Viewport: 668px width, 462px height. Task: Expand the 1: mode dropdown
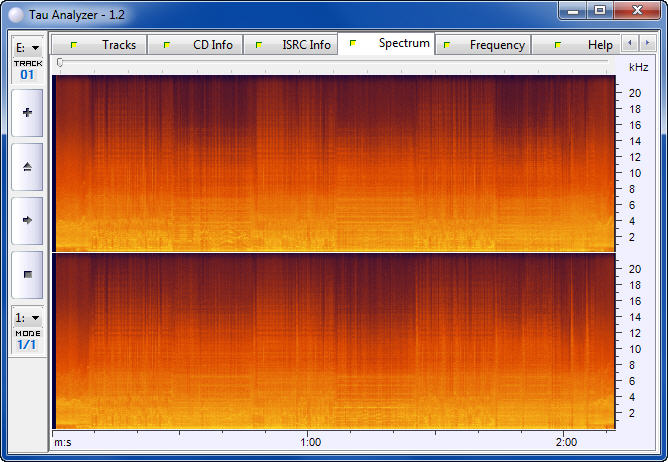click(27, 317)
